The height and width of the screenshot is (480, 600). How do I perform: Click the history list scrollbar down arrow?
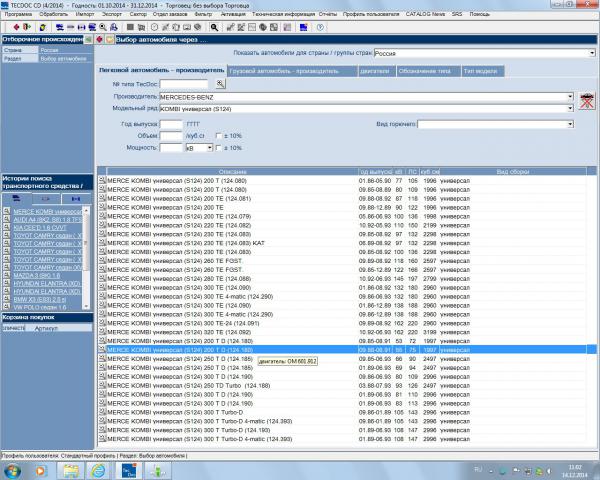86,306
